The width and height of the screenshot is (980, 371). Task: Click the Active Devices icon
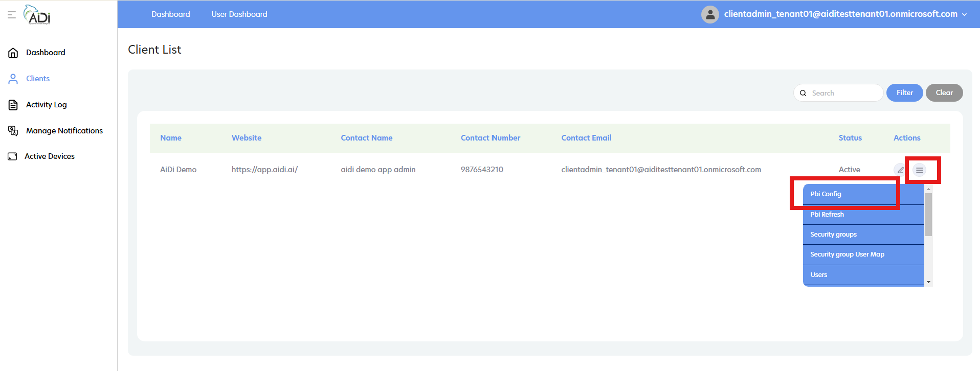click(x=12, y=156)
